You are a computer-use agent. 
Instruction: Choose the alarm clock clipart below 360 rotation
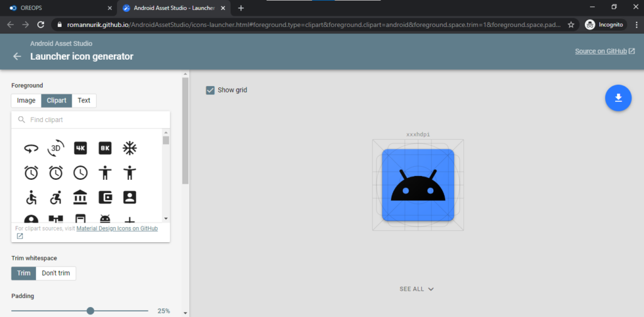(31, 173)
